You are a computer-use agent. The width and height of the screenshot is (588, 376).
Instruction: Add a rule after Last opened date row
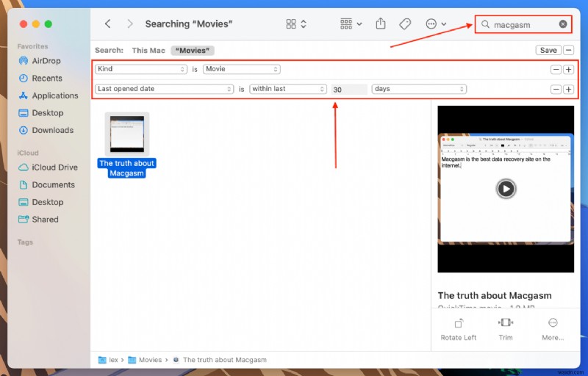pyautogui.click(x=568, y=89)
